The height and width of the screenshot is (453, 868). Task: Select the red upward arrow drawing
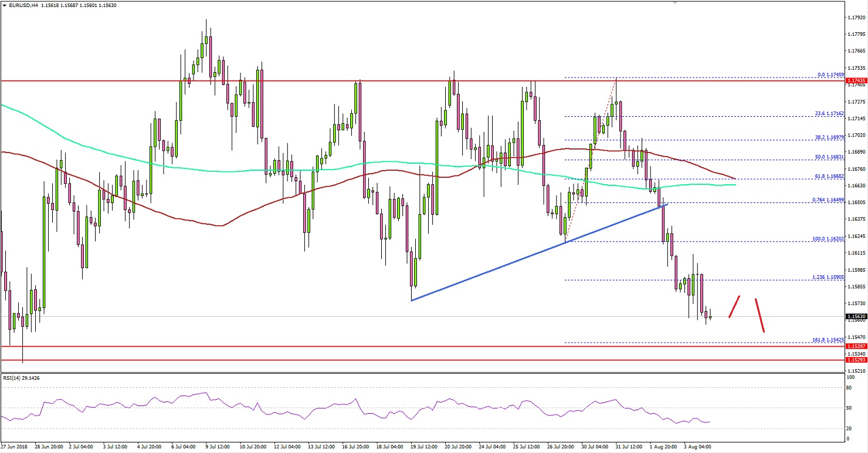[x=735, y=306]
